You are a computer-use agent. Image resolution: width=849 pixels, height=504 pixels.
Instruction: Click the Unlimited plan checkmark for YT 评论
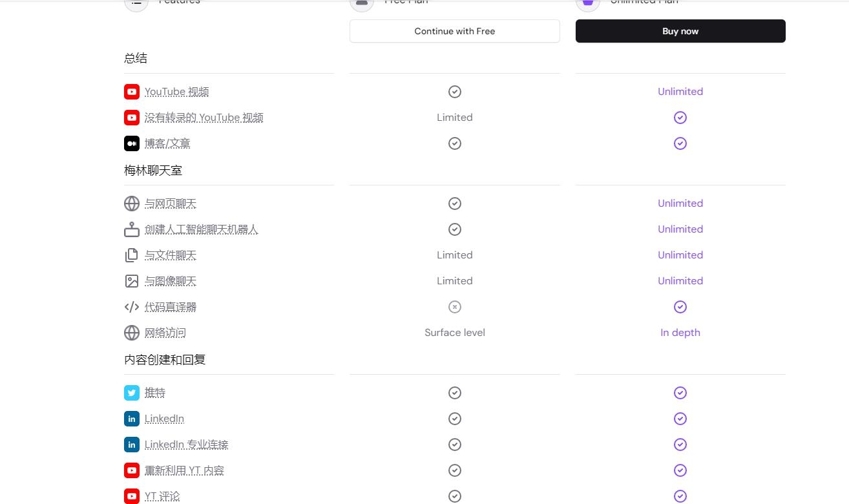point(680,496)
